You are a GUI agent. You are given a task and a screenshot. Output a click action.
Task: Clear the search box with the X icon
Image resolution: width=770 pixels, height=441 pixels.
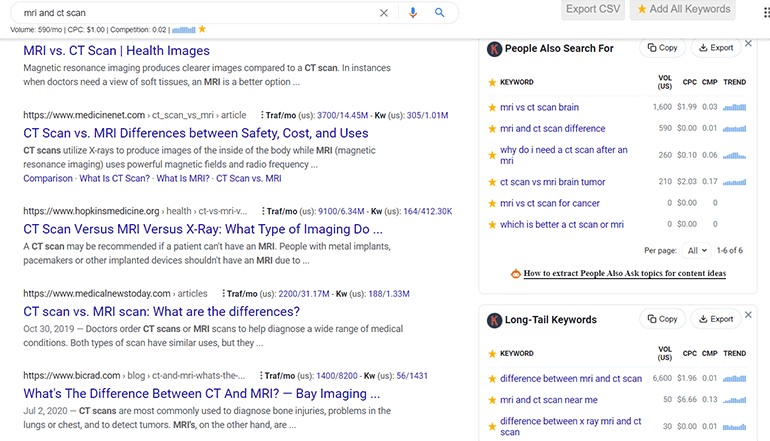pos(385,13)
